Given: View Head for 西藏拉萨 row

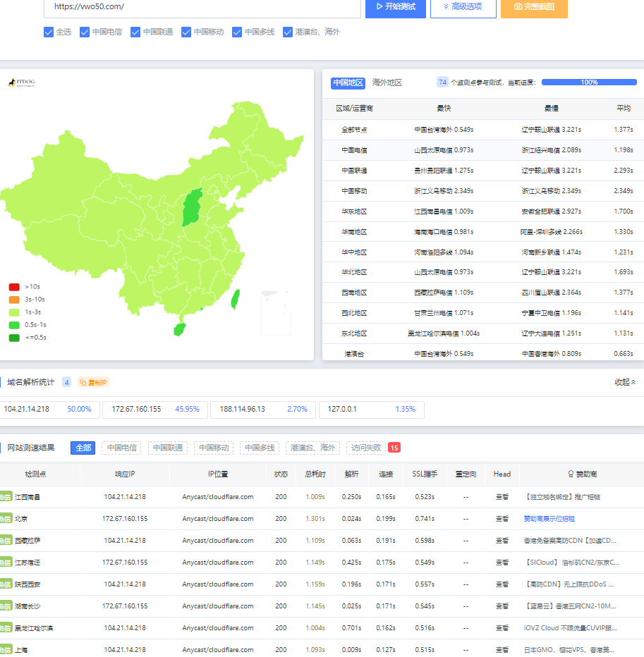Looking at the screenshot, I should click(x=502, y=541).
